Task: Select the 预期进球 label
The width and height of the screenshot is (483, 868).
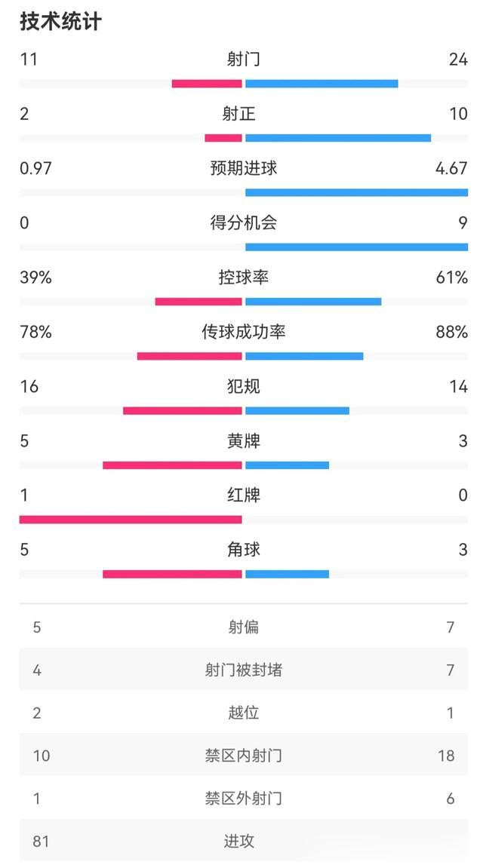Action: coord(243,168)
